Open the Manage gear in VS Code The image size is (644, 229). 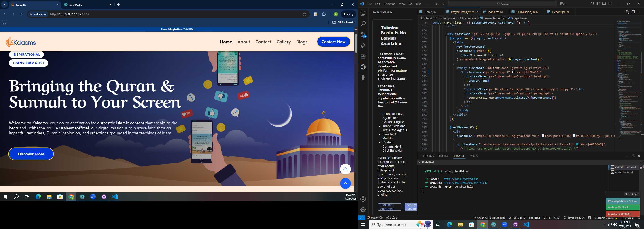363,210
